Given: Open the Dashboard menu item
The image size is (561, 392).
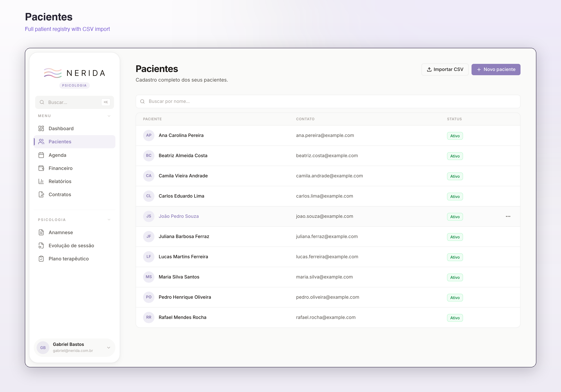Looking at the screenshot, I should coord(75,128).
